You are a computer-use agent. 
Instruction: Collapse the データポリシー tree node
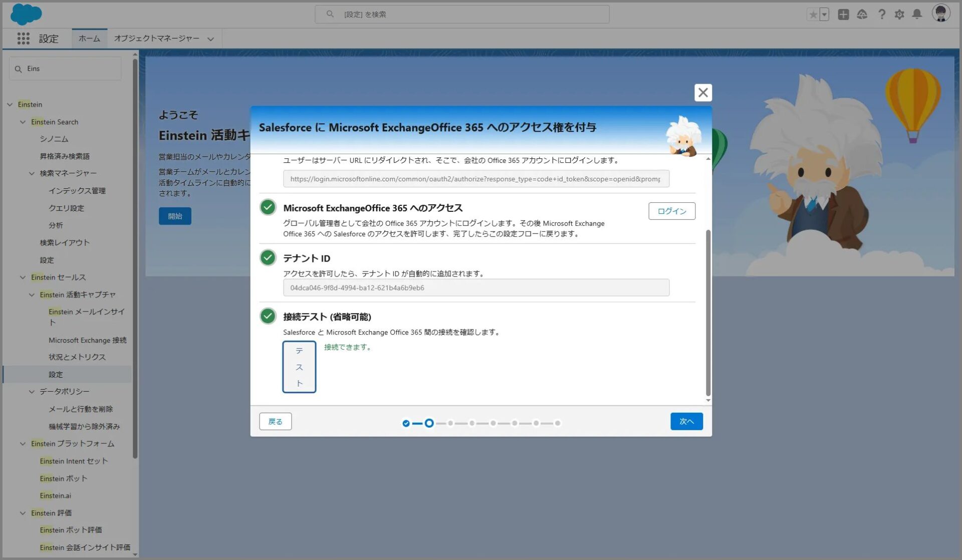tap(32, 391)
